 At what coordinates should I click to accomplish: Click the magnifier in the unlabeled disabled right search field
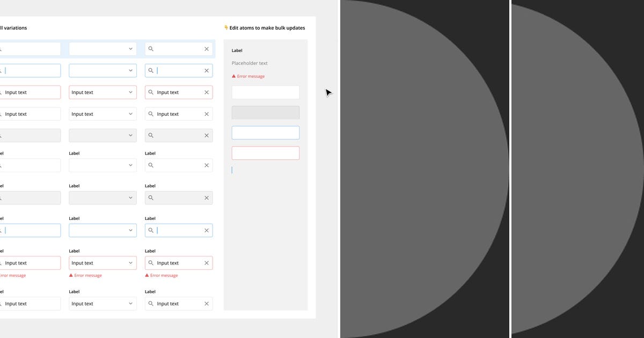click(151, 136)
